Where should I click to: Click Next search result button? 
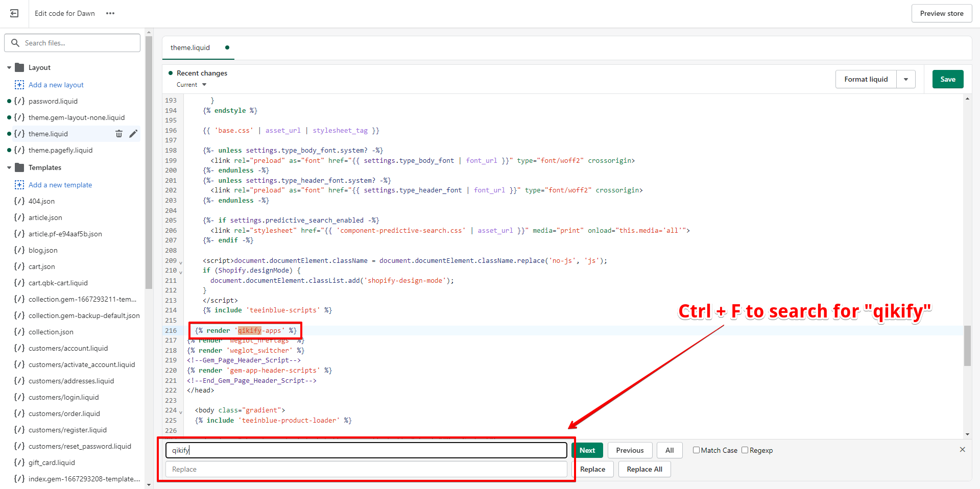tap(587, 450)
